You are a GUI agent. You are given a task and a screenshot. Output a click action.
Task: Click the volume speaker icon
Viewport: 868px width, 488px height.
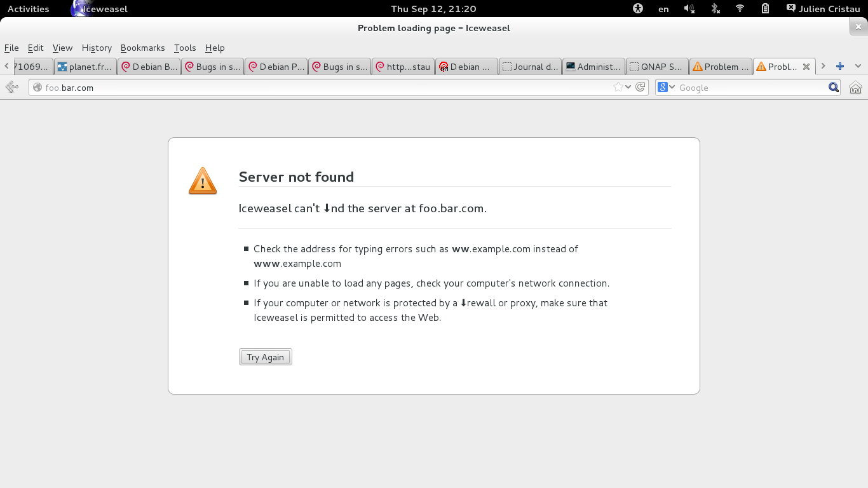tap(689, 9)
